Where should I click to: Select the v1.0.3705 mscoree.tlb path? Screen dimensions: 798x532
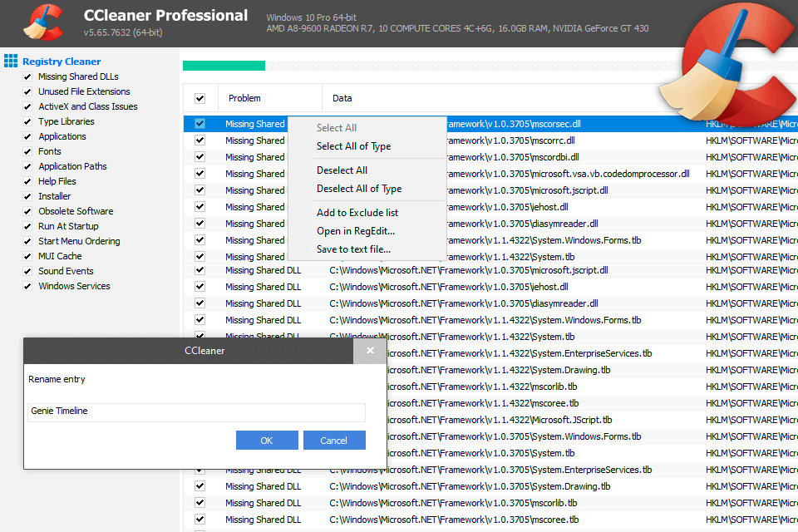tap(454, 520)
